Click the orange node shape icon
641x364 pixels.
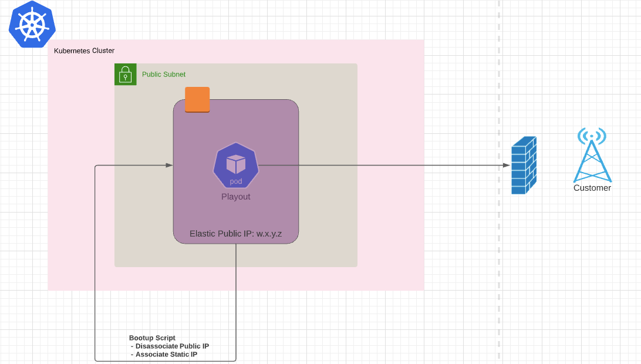pyautogui.click(x=197, y=100)
